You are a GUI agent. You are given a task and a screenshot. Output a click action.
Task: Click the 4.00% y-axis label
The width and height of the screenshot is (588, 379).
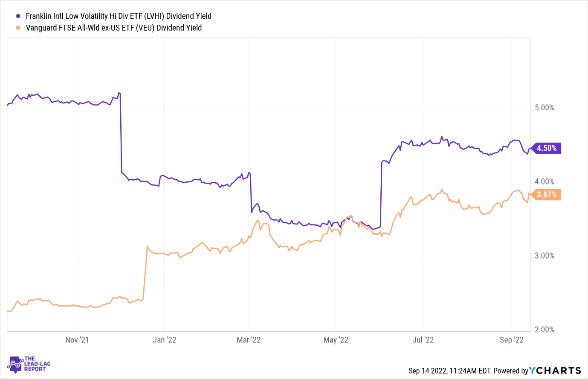pyautogui.click(x=545, y=182)
